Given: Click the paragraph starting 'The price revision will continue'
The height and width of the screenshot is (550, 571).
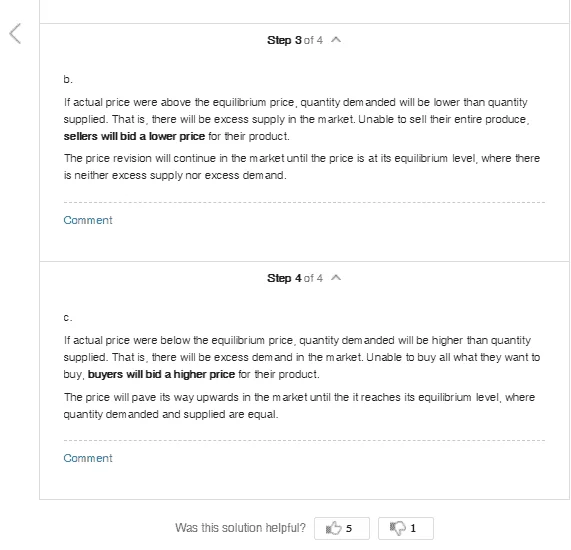Looking at the screenshot, I should [302, 167].
